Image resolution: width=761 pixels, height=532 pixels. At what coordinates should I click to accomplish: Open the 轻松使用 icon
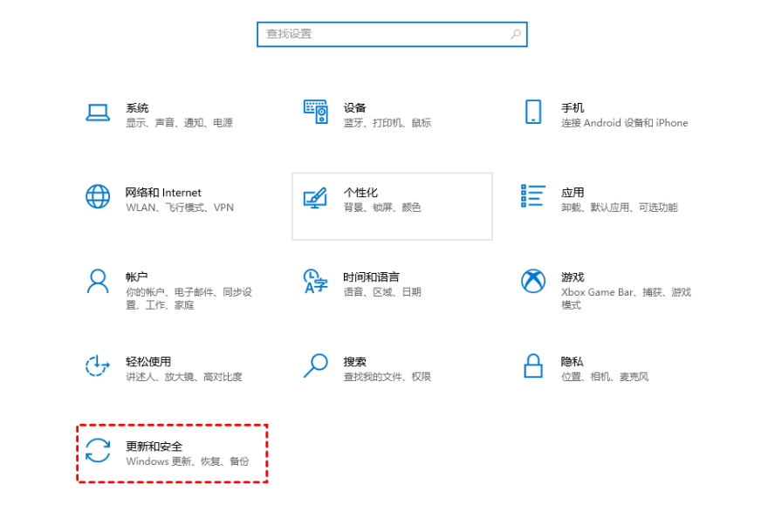coord(97,365)
